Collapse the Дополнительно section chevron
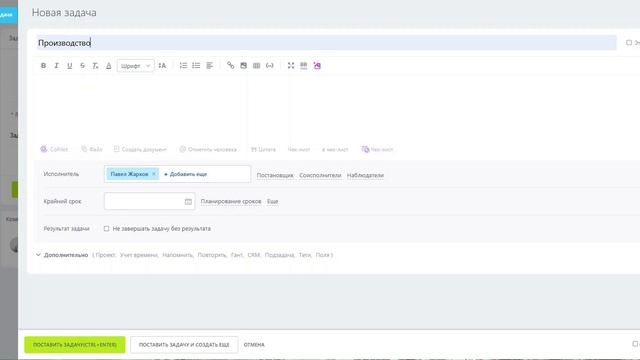Viewport: 640px width, 360px height. [38, 255]
